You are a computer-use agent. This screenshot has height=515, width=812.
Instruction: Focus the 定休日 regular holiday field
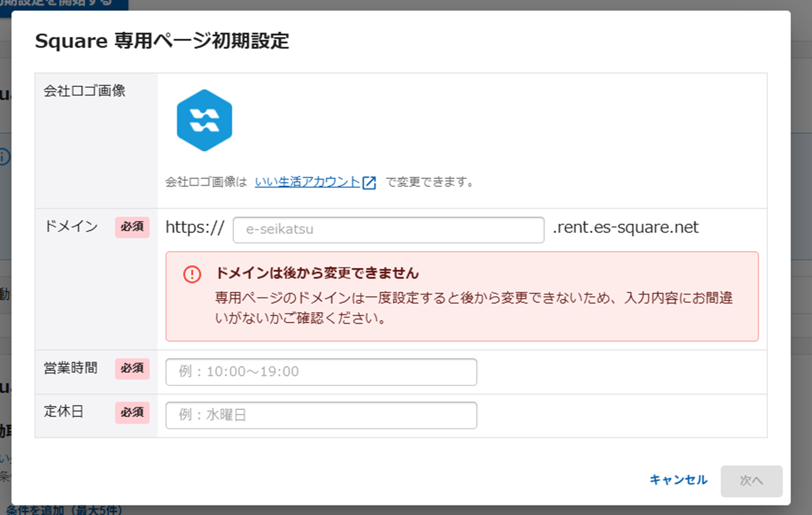321,415
